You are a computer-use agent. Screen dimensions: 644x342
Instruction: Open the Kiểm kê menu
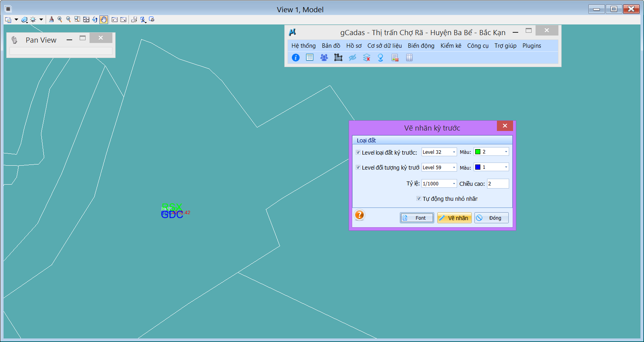pyautogui.click(x=451, y=46)
